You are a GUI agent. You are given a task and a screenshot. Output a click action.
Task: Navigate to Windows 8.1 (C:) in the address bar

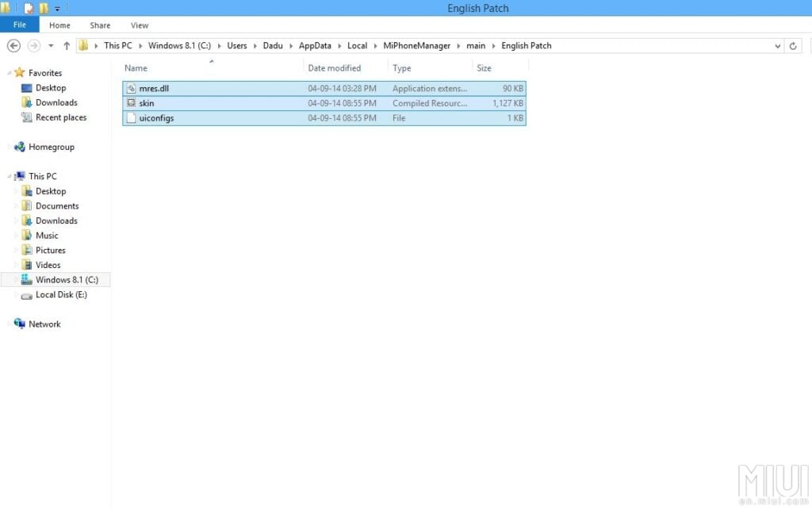[x=180, y=45]
